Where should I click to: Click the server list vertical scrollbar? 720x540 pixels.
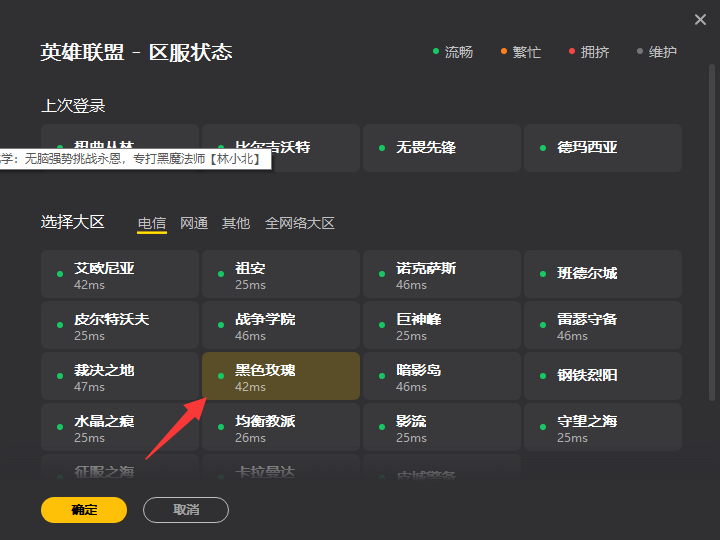[712, 233]
